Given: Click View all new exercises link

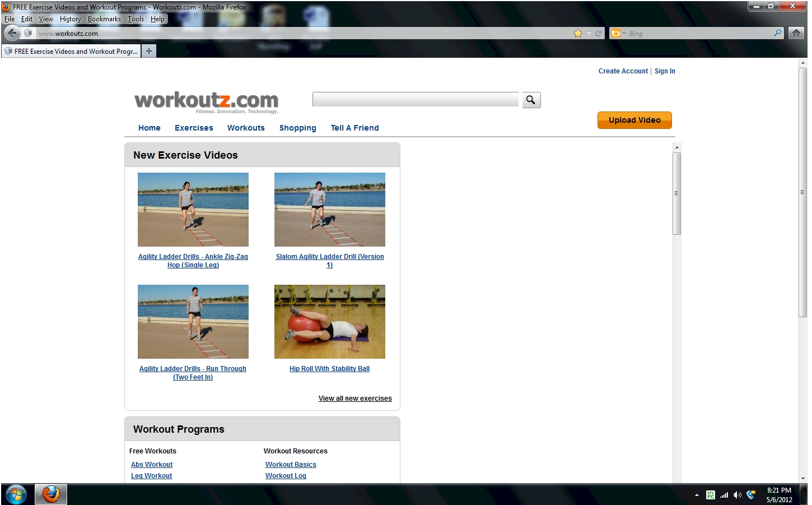Looking at the screenshot, I should pos(355,399).
